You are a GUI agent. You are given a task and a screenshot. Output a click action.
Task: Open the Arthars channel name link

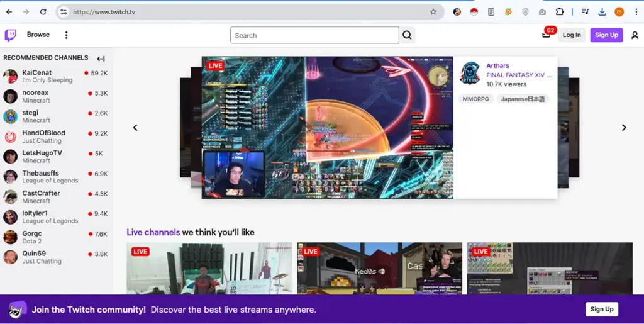tap(497, 65)
